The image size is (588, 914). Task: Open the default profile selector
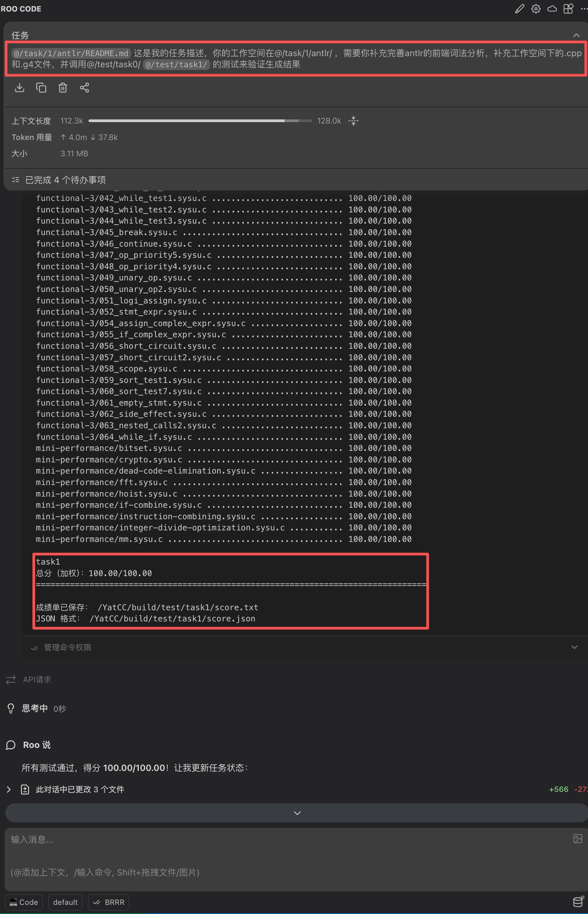(65, 902)
